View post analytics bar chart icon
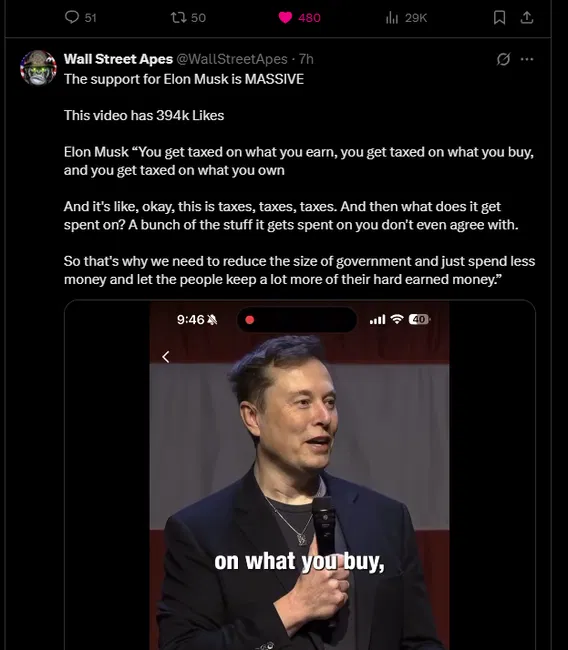Screen dimensions: 568x650 (x=392, y=17)
